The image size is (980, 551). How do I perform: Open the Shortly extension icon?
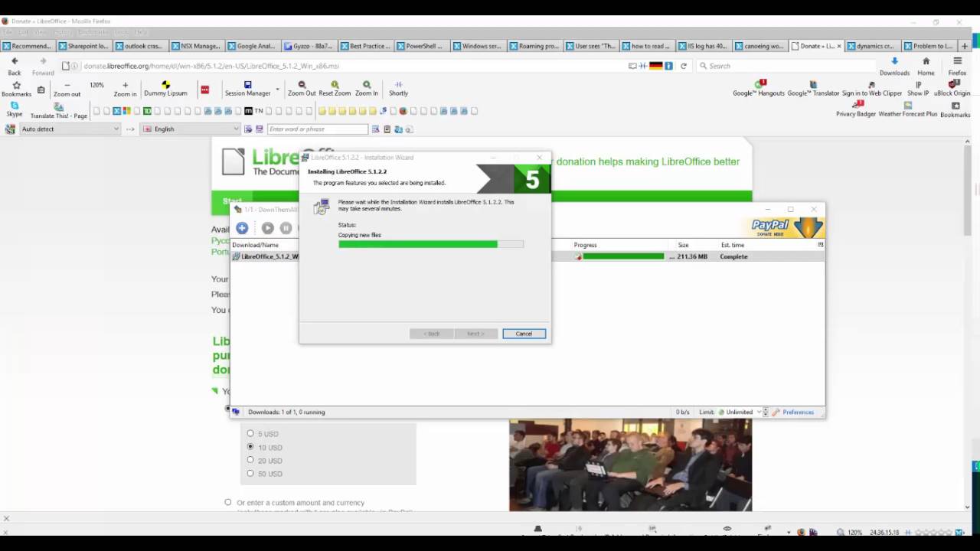pos(398,85)
